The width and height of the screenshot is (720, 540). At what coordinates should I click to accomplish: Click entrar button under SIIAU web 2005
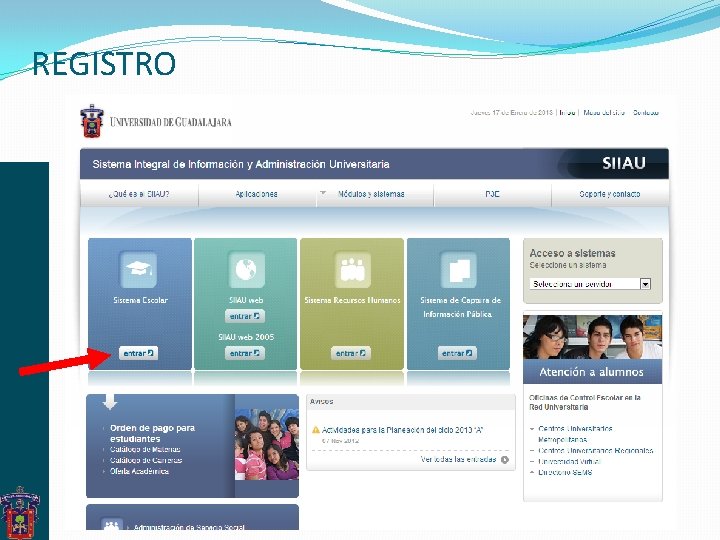tap(245, 353)
